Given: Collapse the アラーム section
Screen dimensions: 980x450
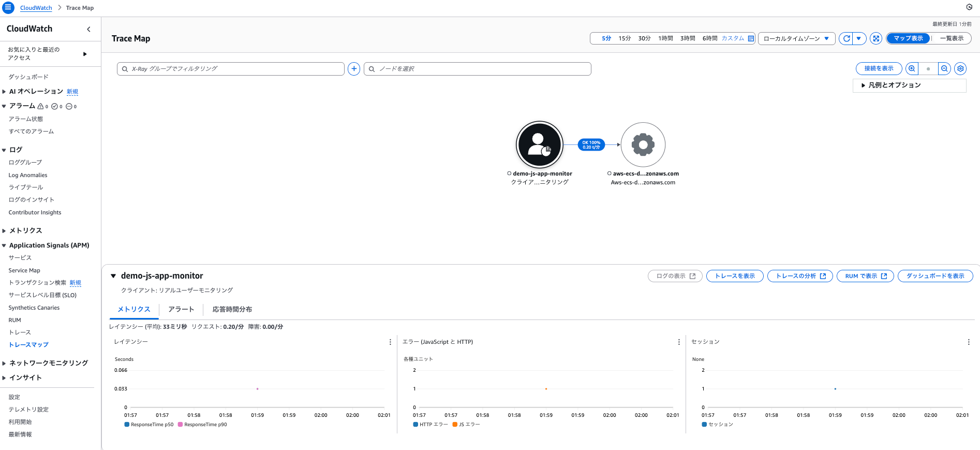Looking at the screenshot, I should pyautogui.click(x=4, y=106).
